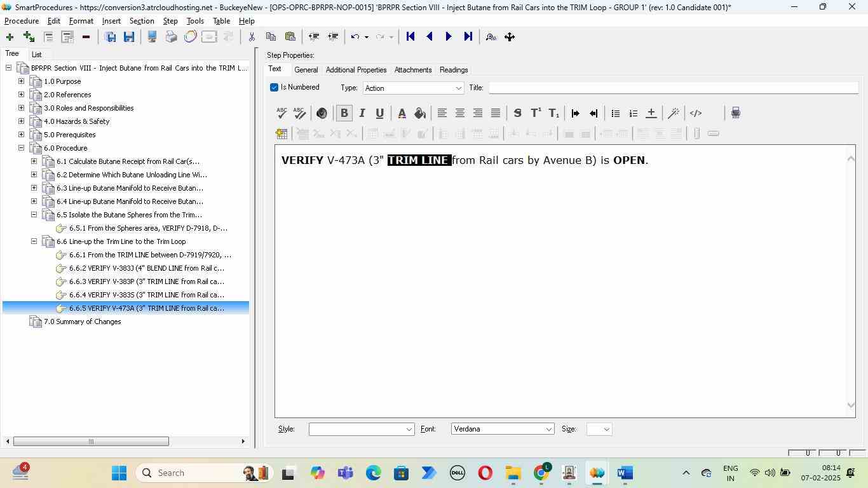Image resolution: width=868 pixels, height=488 pixels.
Task: Click the cut scissors icon
Action: pos(252,37)
